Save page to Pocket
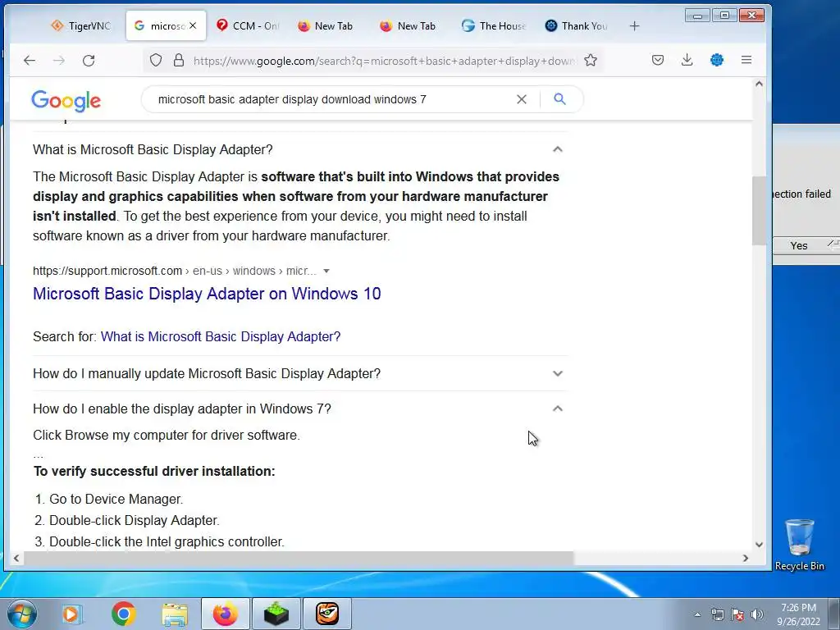Screen dimensions: 840x630 (658, 60)
